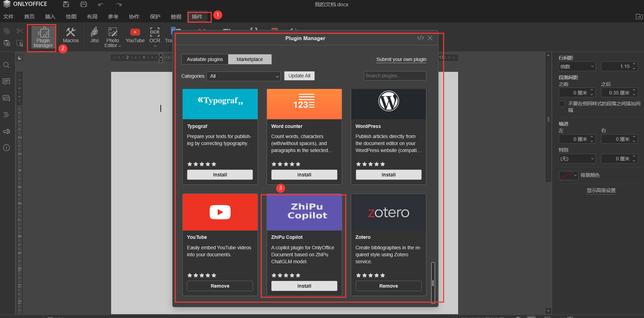This screenshot has width=644, height=318.
Task: Install the Word counter plugin
Action: coord(304,175)
